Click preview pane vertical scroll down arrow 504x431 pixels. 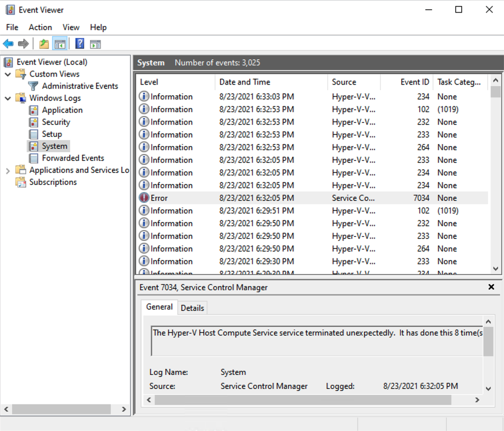point(488,388)
